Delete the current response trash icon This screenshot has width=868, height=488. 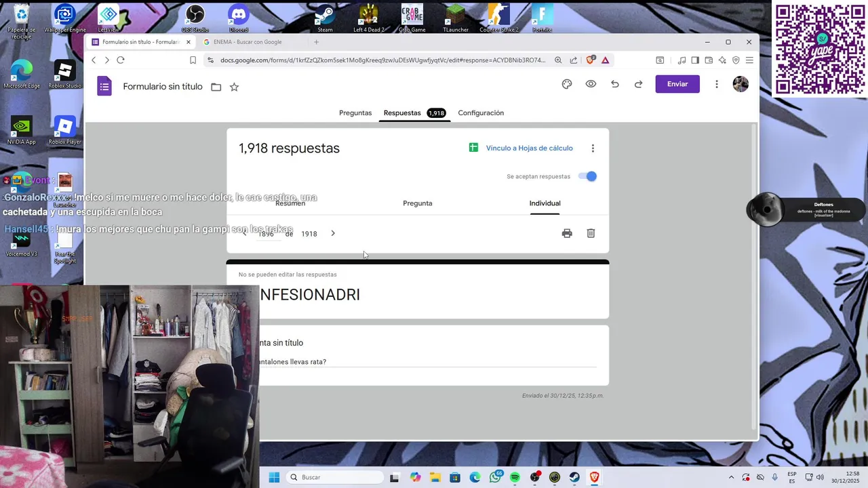coord(591,233)
